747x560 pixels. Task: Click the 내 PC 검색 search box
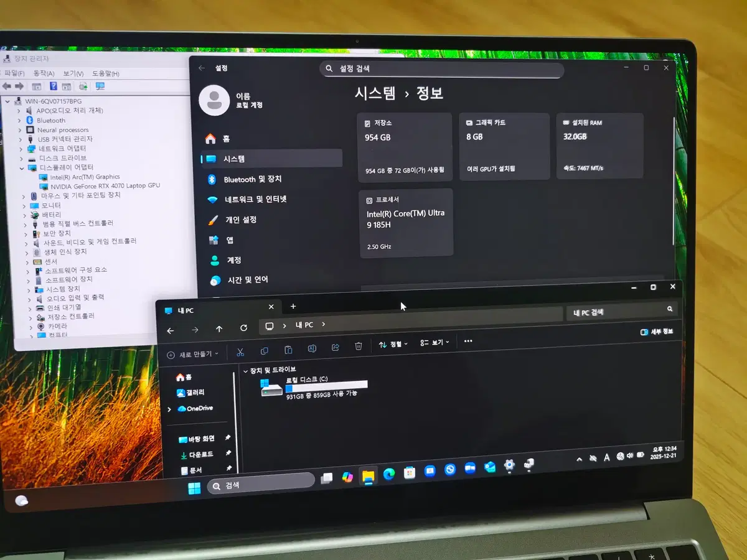tap(622, 311)
